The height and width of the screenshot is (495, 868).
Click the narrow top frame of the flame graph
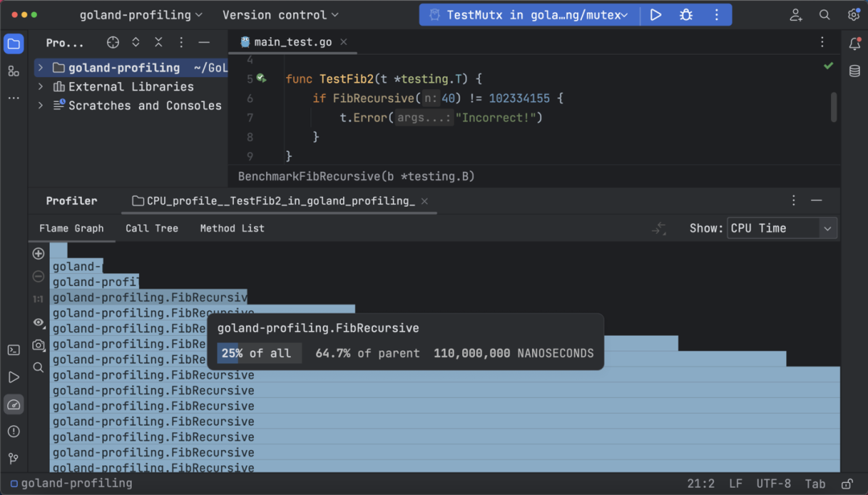point(59,250)
